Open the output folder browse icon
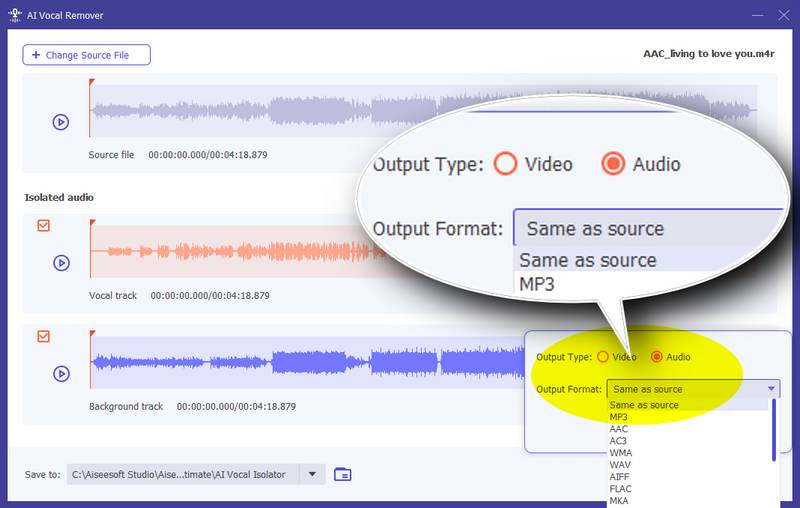The height and width of the screenshot is (508, 800). 343,474
